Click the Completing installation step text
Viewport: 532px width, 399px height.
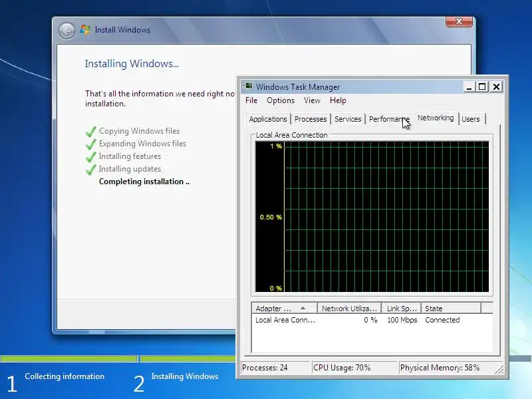[144, 182]
